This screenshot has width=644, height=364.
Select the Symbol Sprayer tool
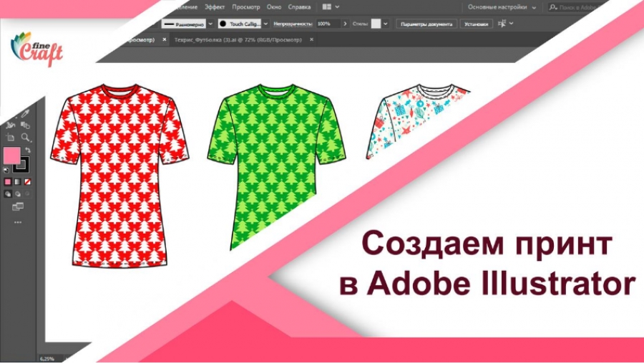(11, 125)
